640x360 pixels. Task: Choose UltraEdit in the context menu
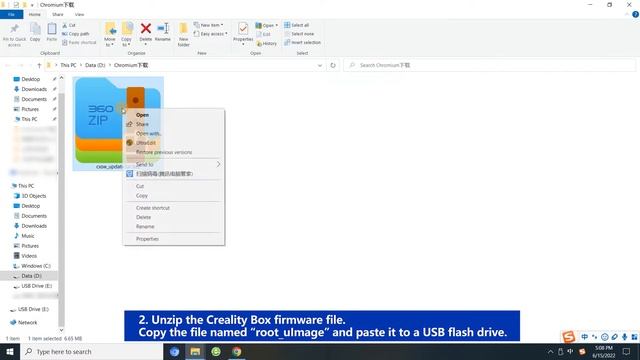coord(173,143)
